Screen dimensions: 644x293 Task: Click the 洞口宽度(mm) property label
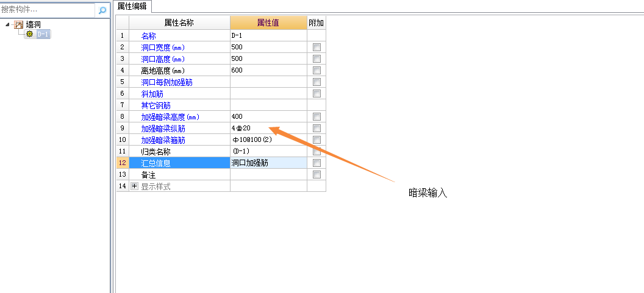(163, 47)
